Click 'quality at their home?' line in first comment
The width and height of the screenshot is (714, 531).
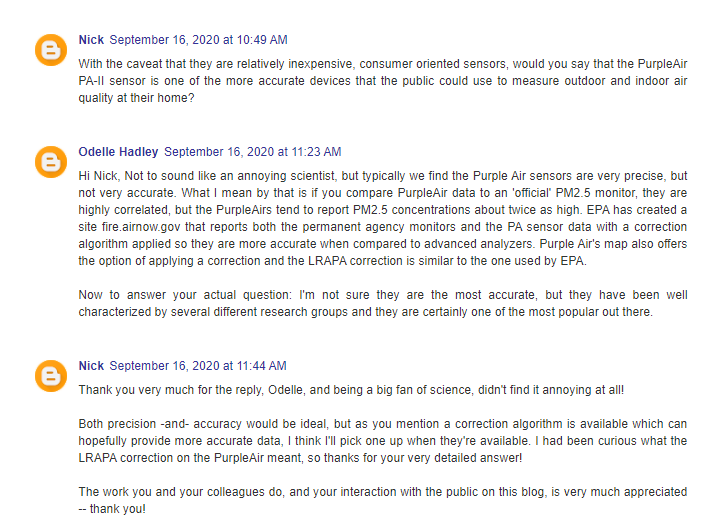[136, 98]
